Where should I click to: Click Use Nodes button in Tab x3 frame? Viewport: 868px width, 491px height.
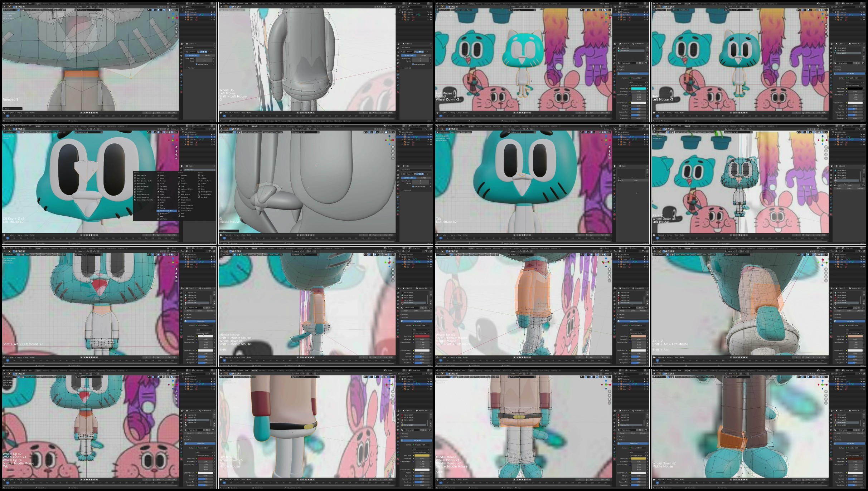(633, 74)
